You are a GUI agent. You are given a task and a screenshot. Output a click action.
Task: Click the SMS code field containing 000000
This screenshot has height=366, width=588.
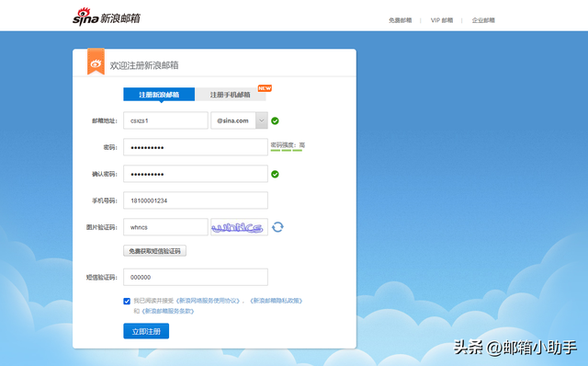[196, 277]
